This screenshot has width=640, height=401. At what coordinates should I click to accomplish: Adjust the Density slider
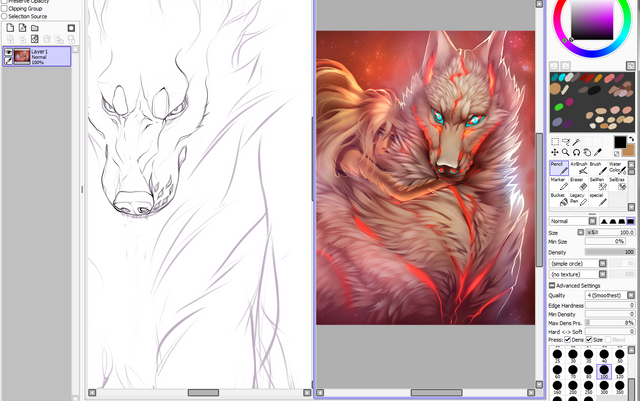(x=610, y=252)
